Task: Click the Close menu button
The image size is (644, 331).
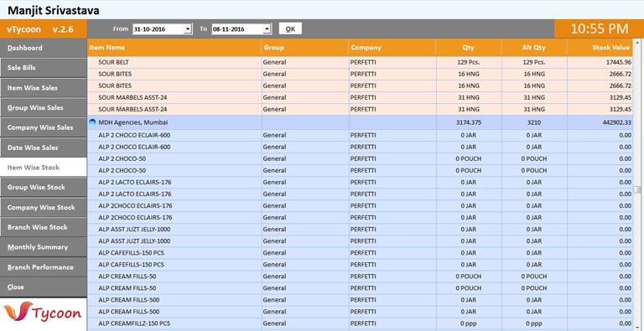Action: point(43,287)
